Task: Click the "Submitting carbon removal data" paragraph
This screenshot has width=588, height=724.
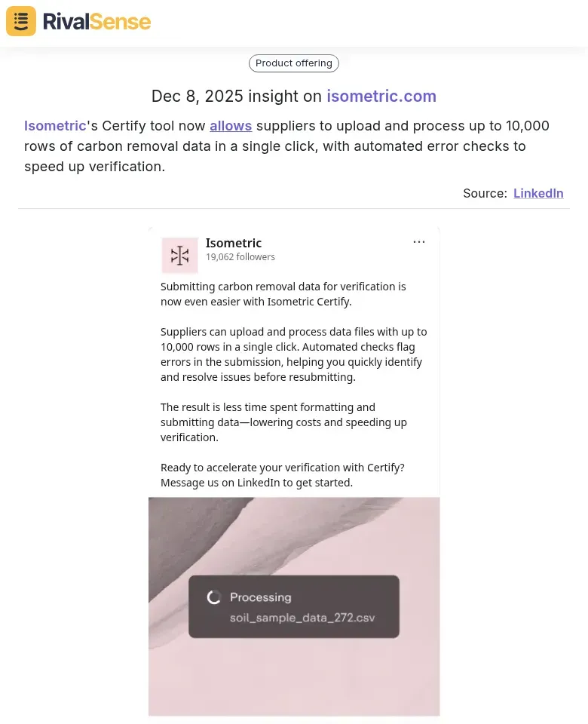Action: click(283, 294)
